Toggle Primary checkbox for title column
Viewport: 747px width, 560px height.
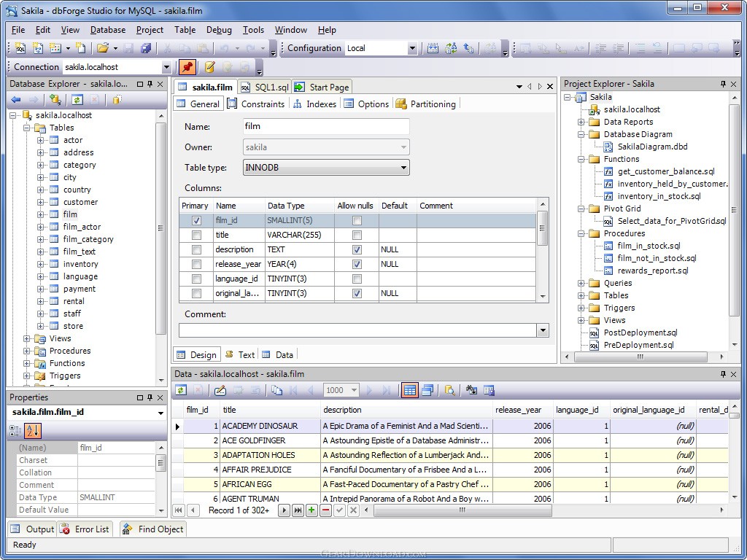point(196,236)
